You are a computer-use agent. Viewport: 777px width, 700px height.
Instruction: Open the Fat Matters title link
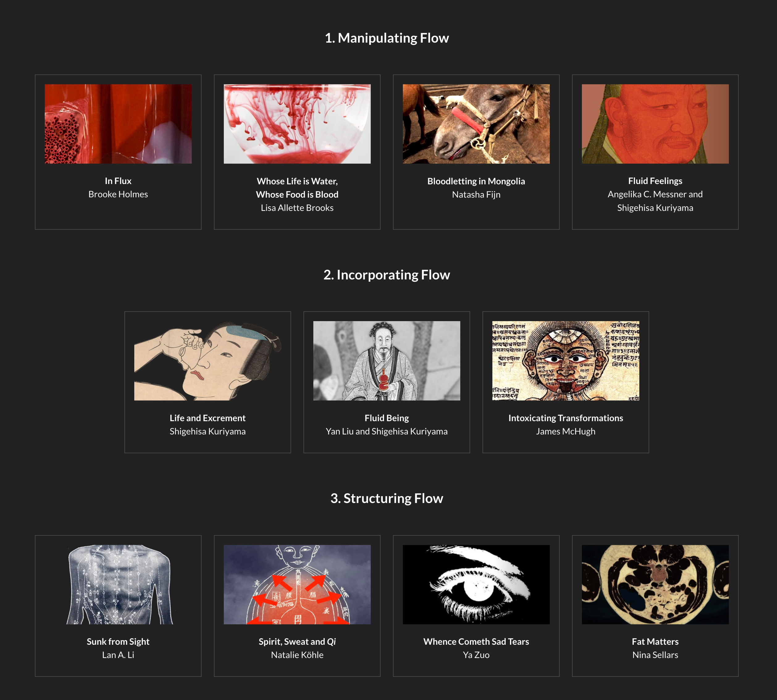click(x=655, y=642)
